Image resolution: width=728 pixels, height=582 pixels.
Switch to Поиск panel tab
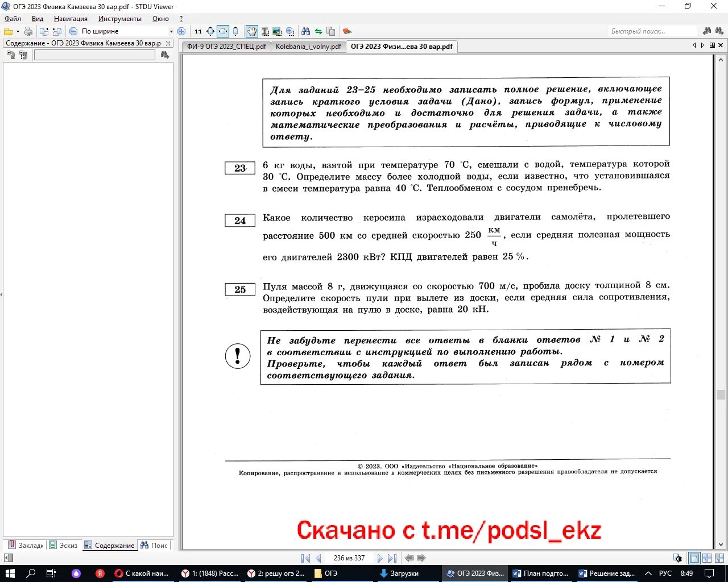pos(154,545)
